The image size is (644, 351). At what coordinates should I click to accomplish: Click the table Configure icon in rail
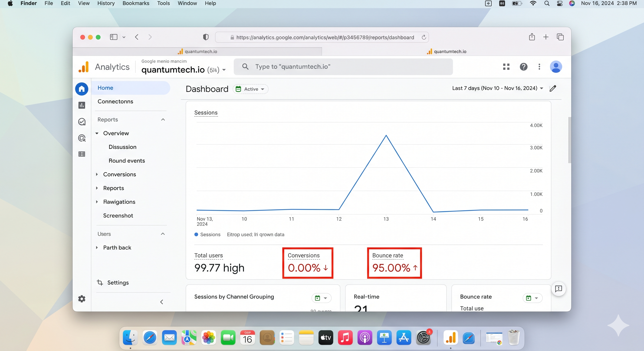tap(82, 154)
